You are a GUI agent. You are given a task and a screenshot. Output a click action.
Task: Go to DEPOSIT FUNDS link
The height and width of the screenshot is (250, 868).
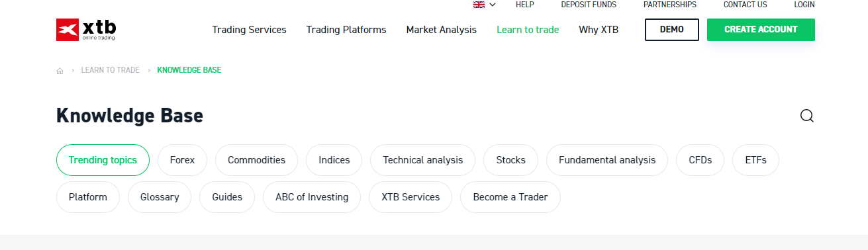[589, 5]
